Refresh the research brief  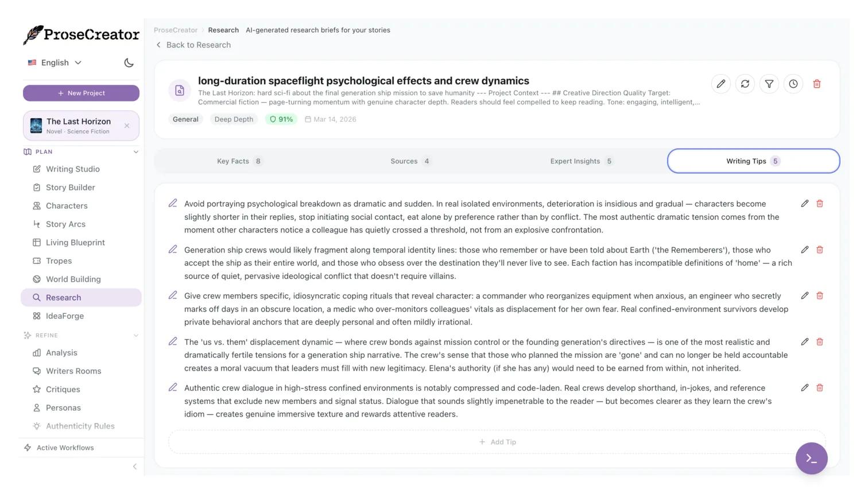click(745, 84)
